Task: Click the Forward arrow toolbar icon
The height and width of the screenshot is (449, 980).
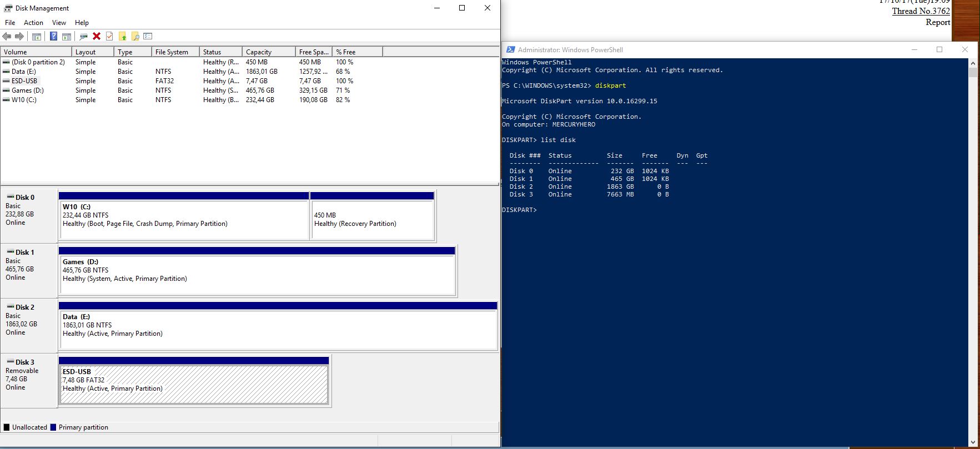Action: click(19, 37)
